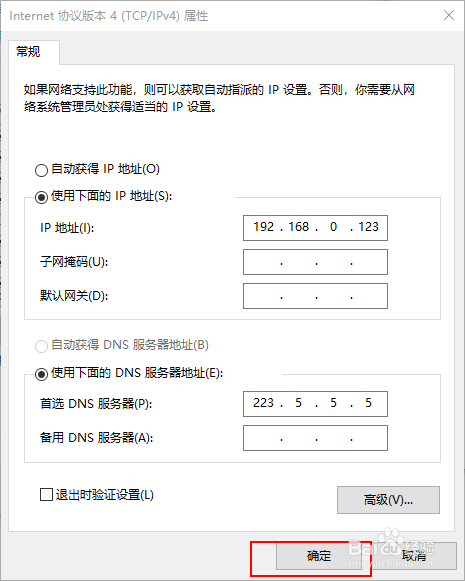Cancel with the 取消 button

(x=414, y=556)
